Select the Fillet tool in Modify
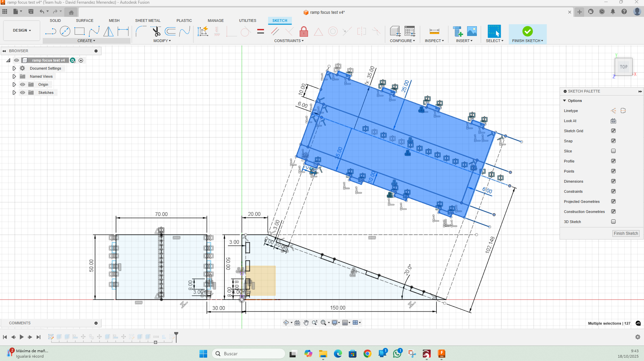The height and width of the screenshot is (361, 644). pyautogui.click(x=141, y=32)
